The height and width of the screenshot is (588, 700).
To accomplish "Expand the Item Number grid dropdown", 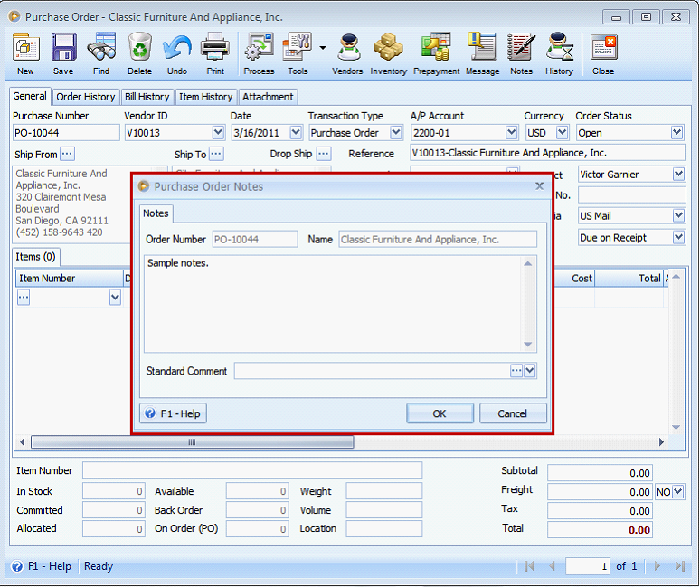I will pyautogui.click(x=115, y=298).
